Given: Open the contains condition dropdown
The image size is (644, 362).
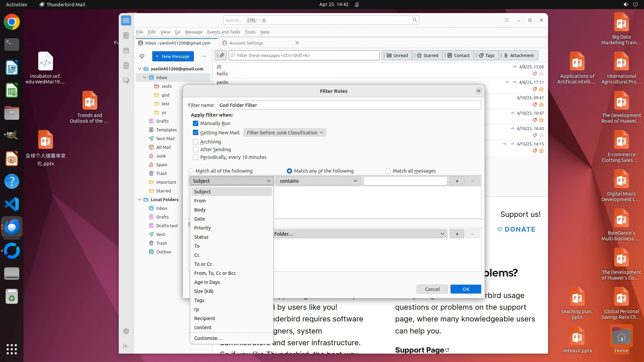Looking at the screenshot, I should (318, 181).
